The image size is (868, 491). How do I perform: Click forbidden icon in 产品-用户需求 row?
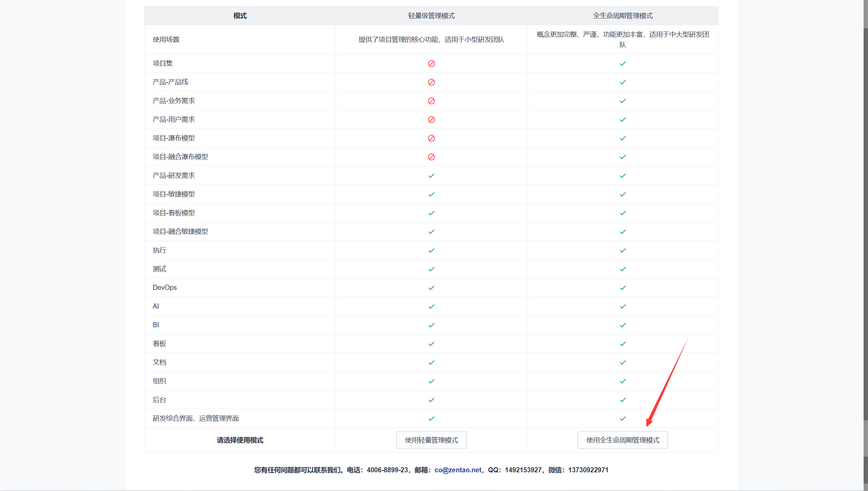[x=431, y=120]
